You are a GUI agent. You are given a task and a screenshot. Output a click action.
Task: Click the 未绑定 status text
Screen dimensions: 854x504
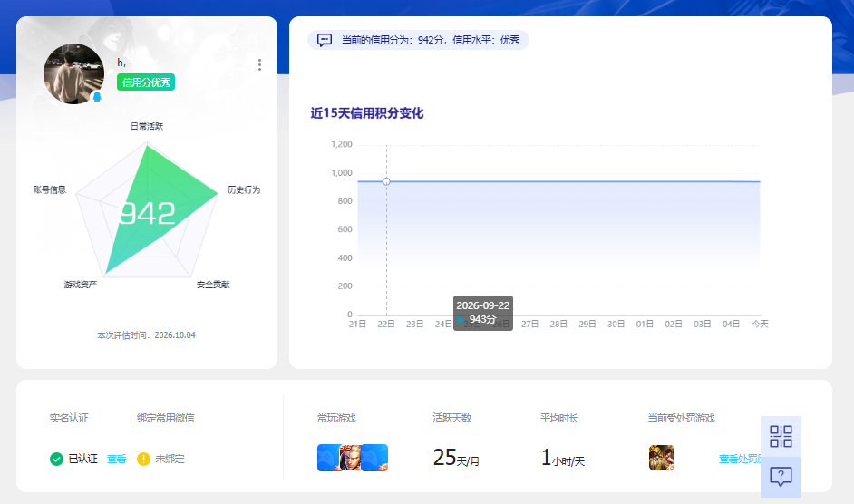point(170,459)
